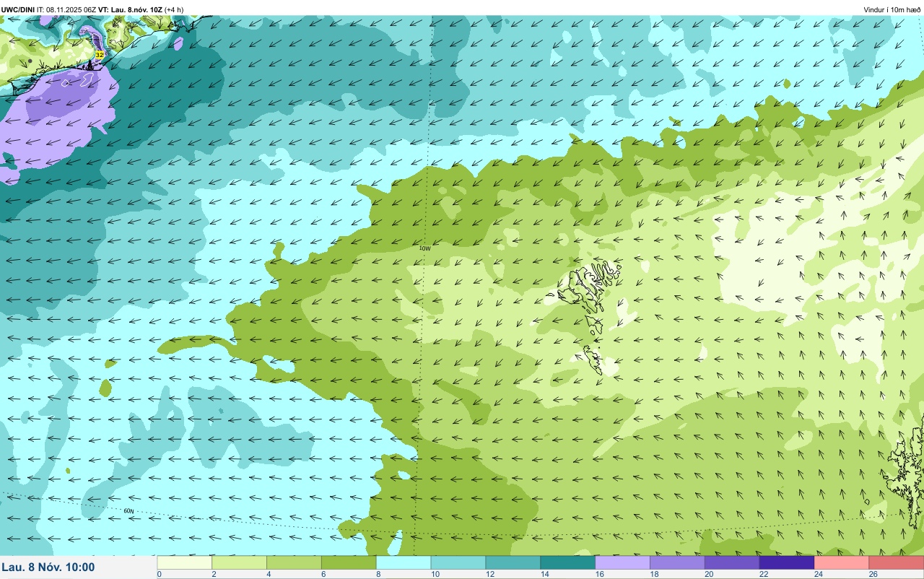Image resolution: width=924 pixels, height=579 pixels.
Task: Click the '60N' latitude label
Action: coord(128,511)
